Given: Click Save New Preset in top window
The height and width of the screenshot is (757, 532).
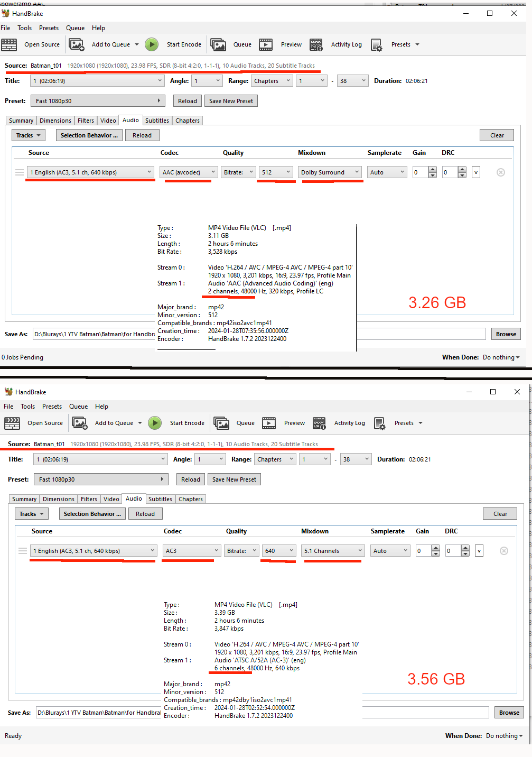Looking at the screenshot, I should (x=231, y=101).
